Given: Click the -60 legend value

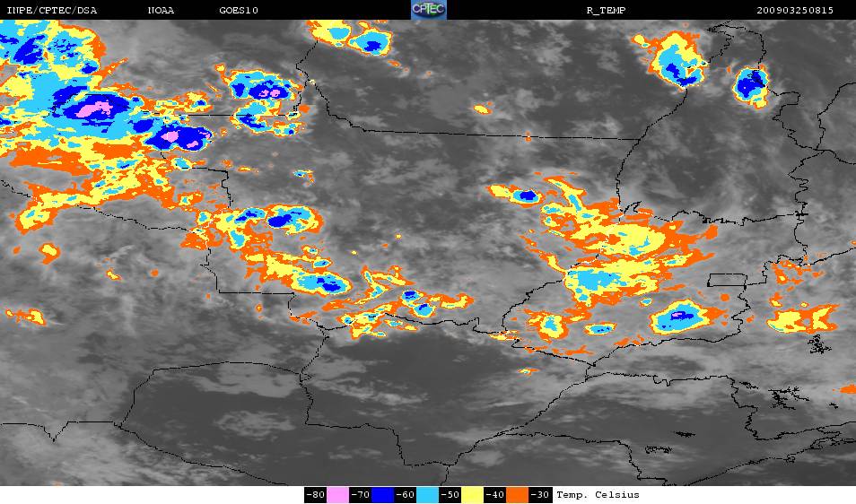Looking at the screenshot, I should pyautogui.click(x=405, y=495).
